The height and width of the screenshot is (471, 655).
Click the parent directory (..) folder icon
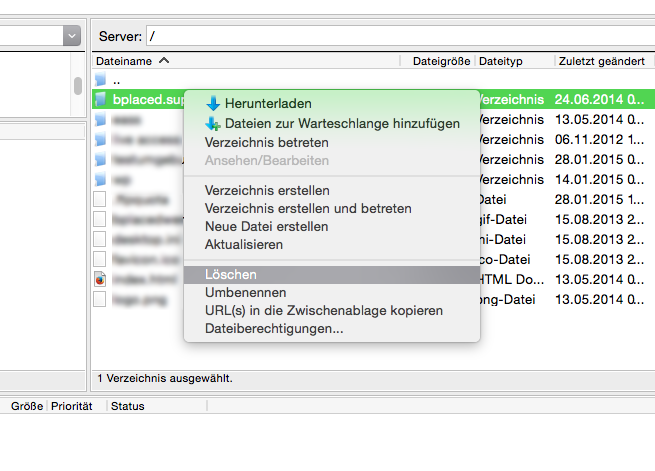tap(101, 80)
